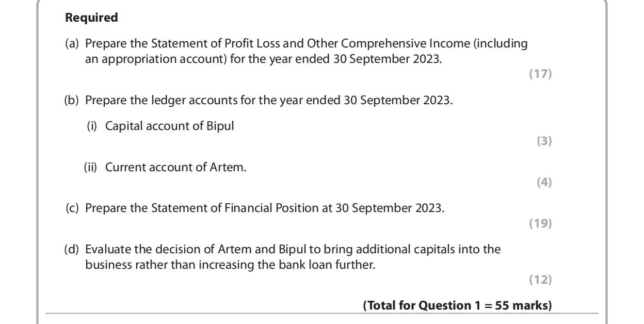The height and width of the screenshot is (324, 644).
Task: Click the (ii) sub-question label
Action: [90, 167]
